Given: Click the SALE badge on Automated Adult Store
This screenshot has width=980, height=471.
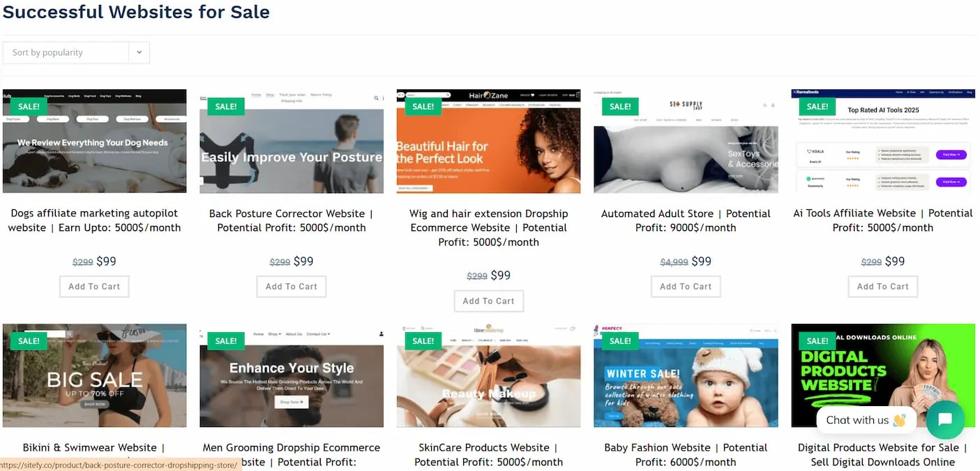Looking at the screenshot, I should pos(620,106).
